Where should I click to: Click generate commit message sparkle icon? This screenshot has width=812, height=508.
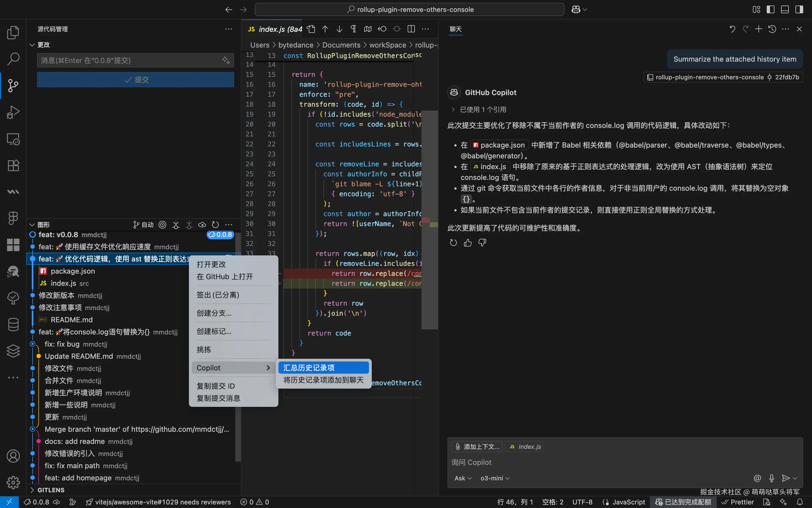point(226,61)
